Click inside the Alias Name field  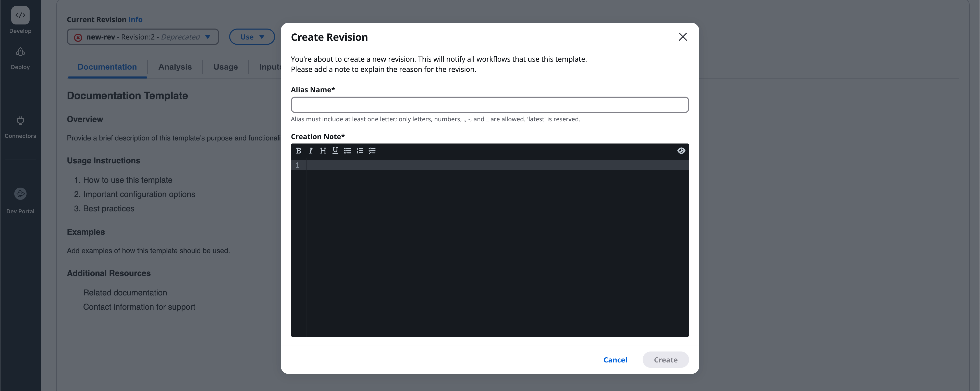coord(489,105)
